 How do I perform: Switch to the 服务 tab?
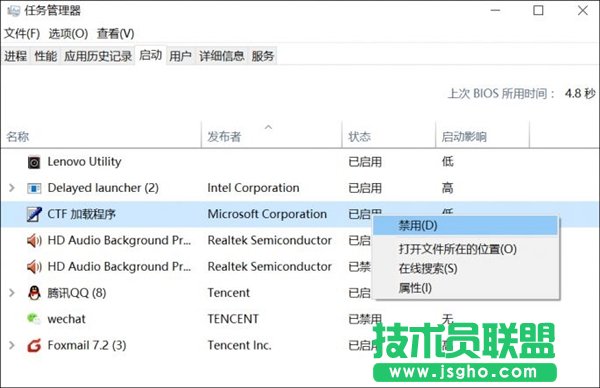point(263,56)
